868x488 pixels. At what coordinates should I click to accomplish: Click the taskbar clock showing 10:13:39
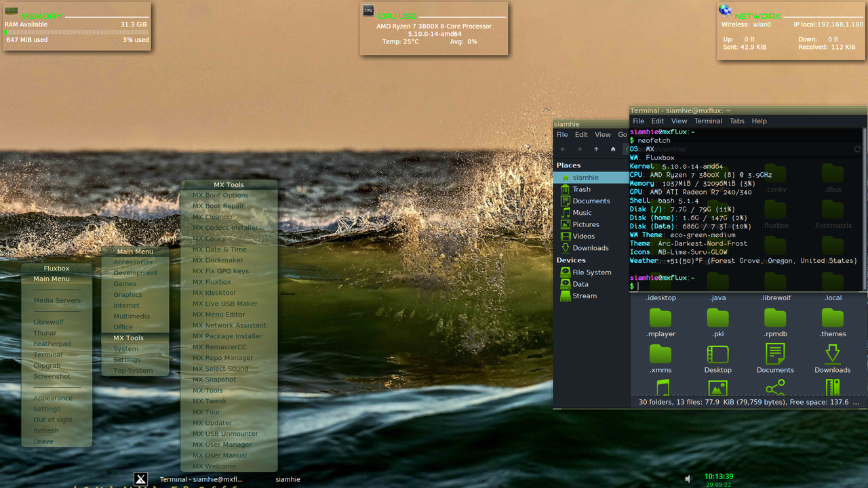tap(718, 476)
